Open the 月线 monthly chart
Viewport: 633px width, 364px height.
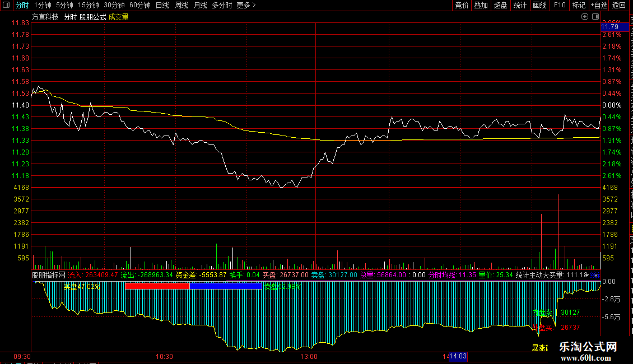point(200,5)
